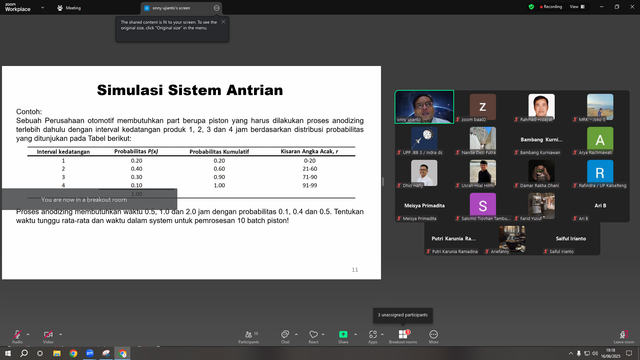Click the system volume icon in tray

coord(595,353)
